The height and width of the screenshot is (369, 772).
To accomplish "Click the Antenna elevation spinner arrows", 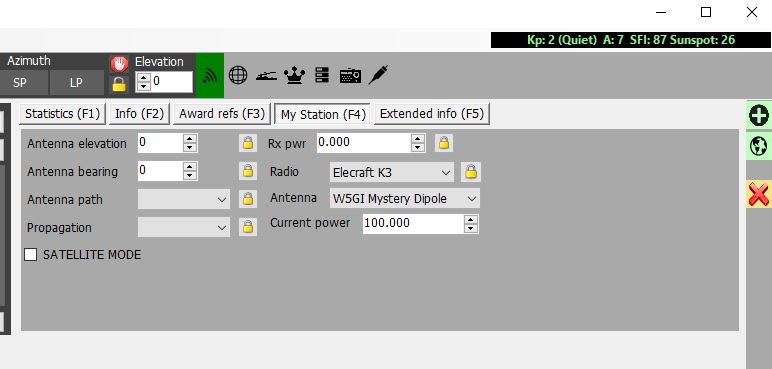I will [x=190, y=143].
